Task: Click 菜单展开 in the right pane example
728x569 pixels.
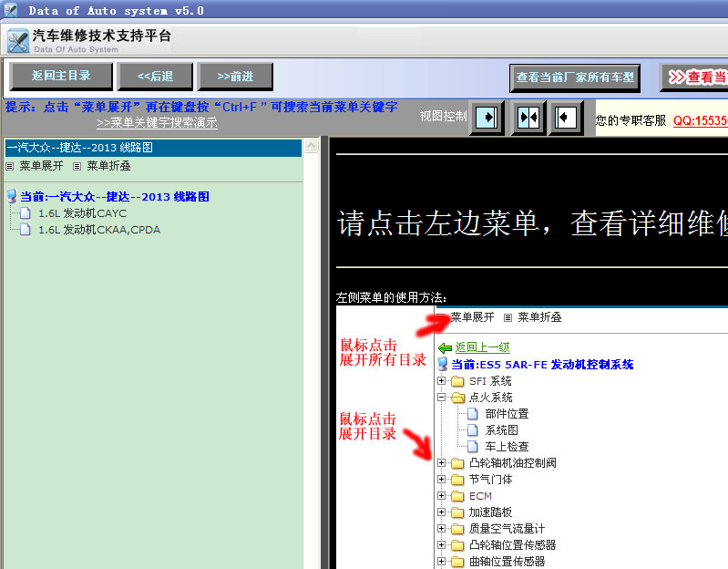Action: 472,317
